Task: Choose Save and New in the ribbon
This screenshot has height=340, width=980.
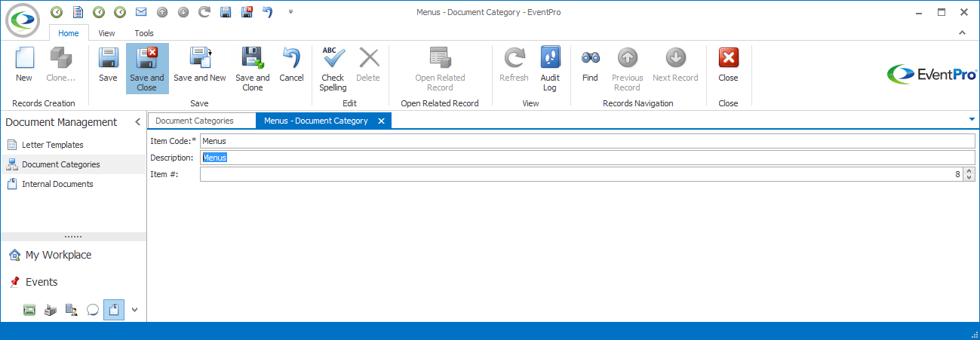Action: pos(200,65)
